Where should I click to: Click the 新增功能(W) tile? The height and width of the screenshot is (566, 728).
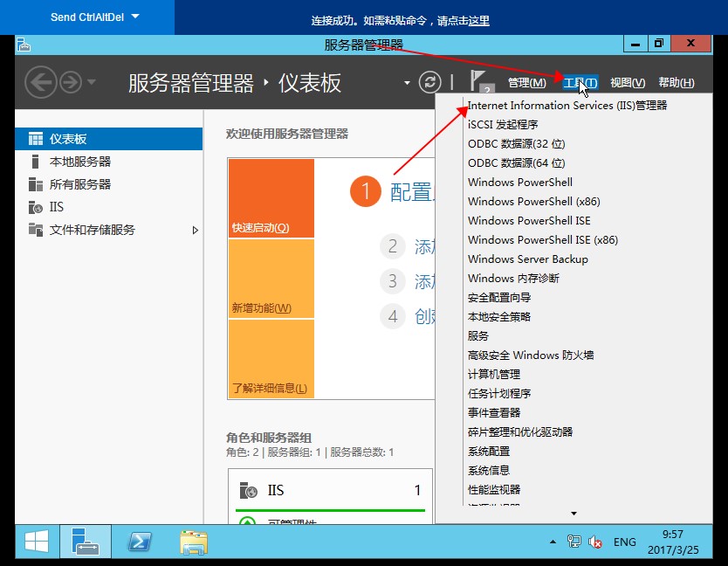pos(271,279)
